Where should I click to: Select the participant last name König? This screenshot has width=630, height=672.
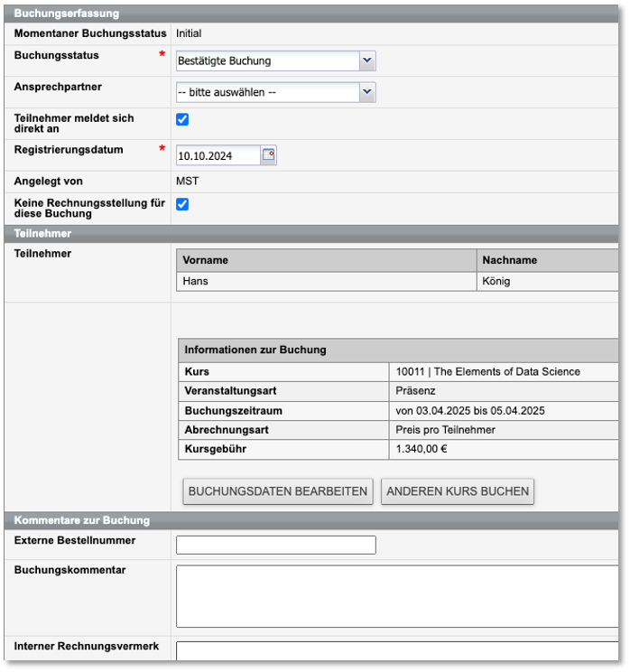496,281
